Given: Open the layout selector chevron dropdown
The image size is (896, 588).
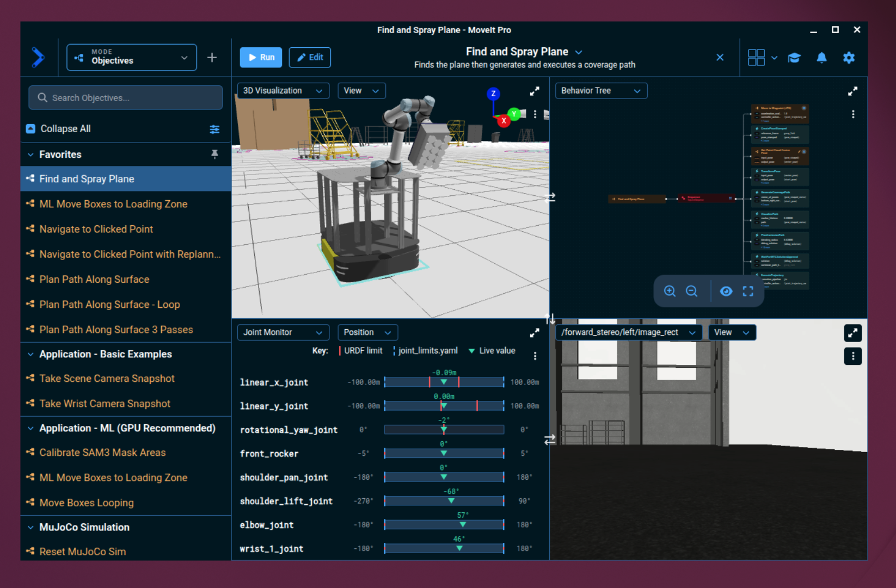Looking at the screenshot, I should pos(774,58).
